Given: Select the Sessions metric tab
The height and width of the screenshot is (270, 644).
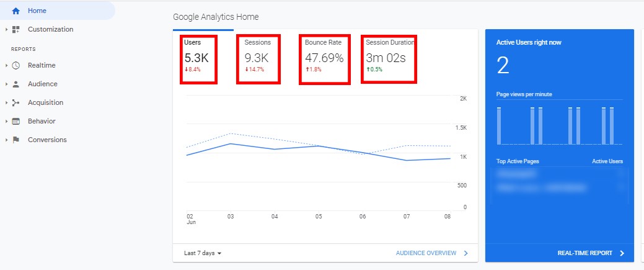Looking at the screenshot, I should pos(258,60).
